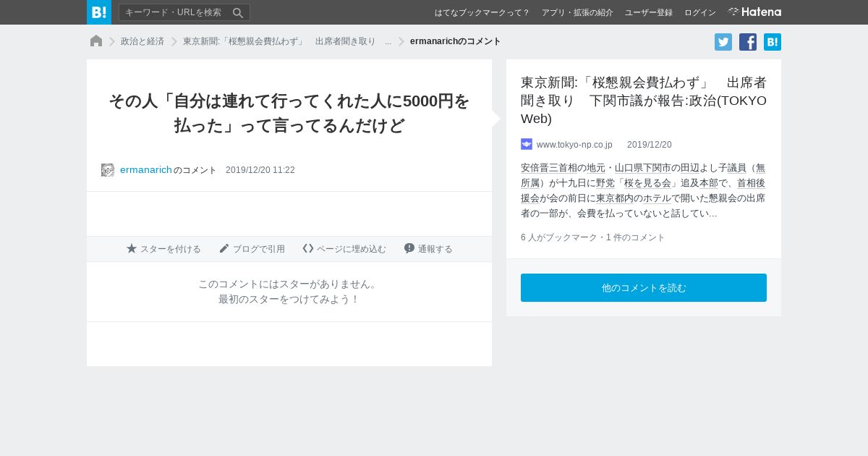Viewport: 868px width, 456px height.
Task: Click the pencil icon for blog quote
Action: 224,248
